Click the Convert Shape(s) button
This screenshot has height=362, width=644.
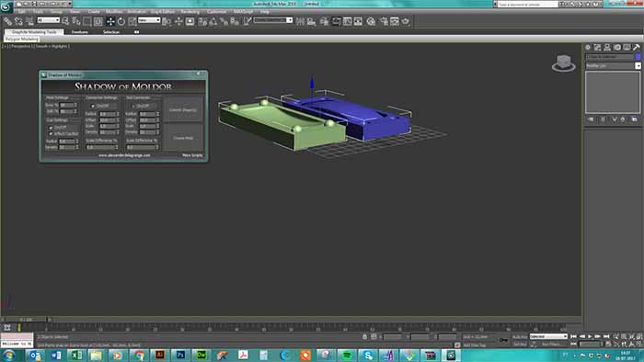pyautogui.click(x=183, y=110)
